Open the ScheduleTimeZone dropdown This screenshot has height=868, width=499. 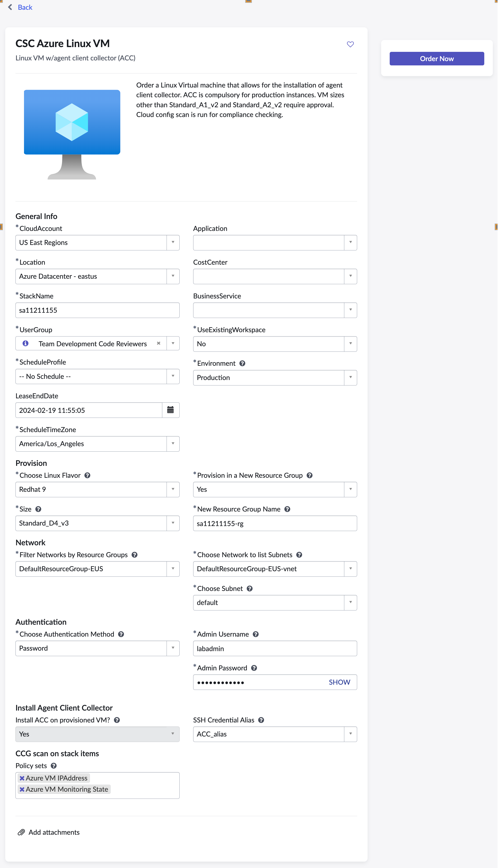coord(173,444)
